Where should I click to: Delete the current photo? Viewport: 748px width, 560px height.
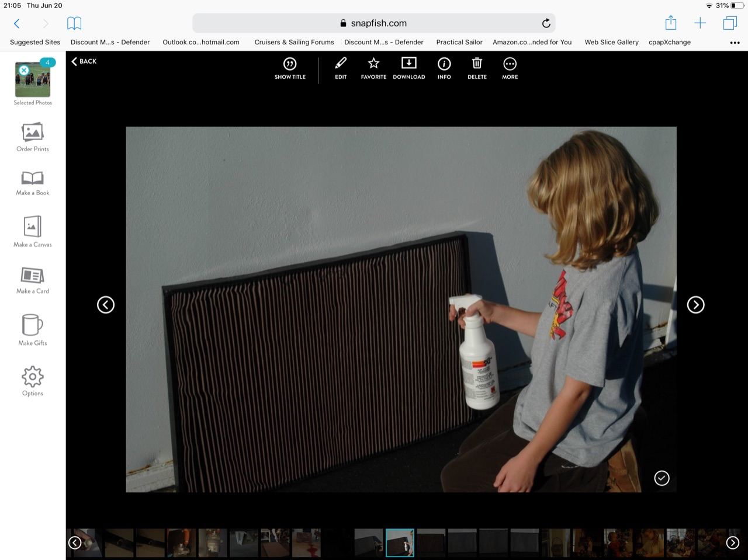pos(477,68)
